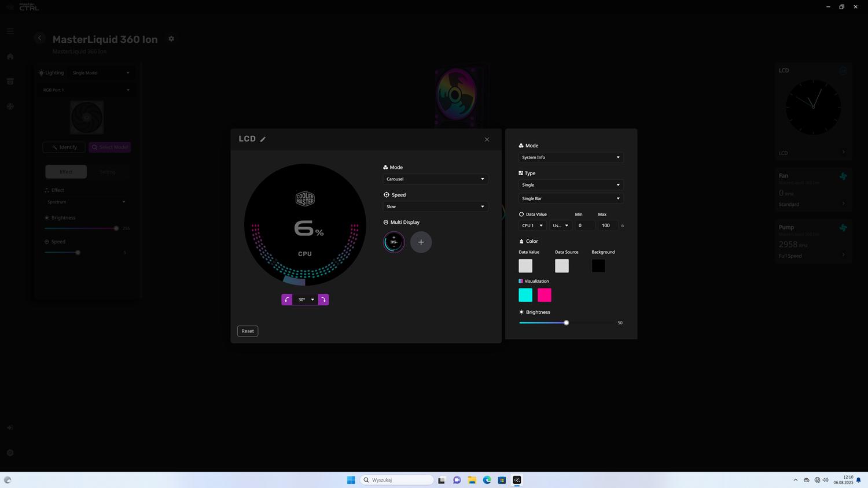Open the Carousel mode dropdown
Viewport: 868px width, 488px height.
[x=435, y=179]
